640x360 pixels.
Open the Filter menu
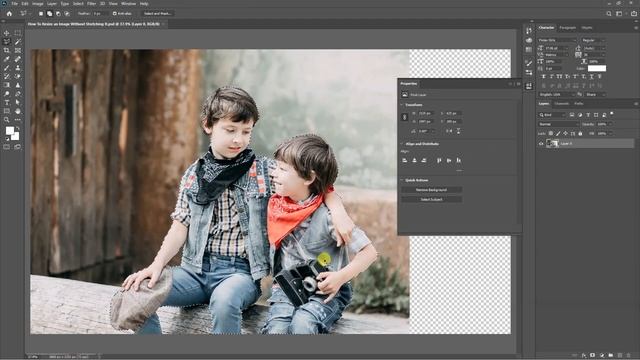(x=91, y=4)
